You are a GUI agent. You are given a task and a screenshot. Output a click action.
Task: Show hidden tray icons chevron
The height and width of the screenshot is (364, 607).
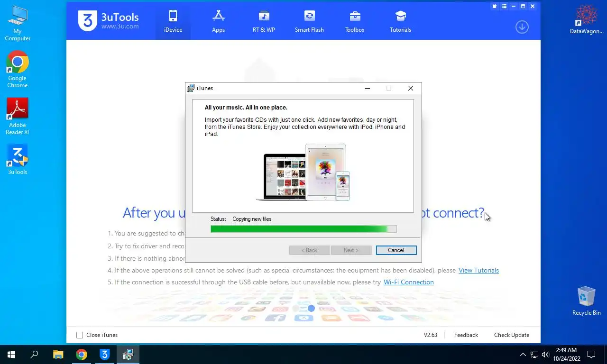[x=523, y=355]
